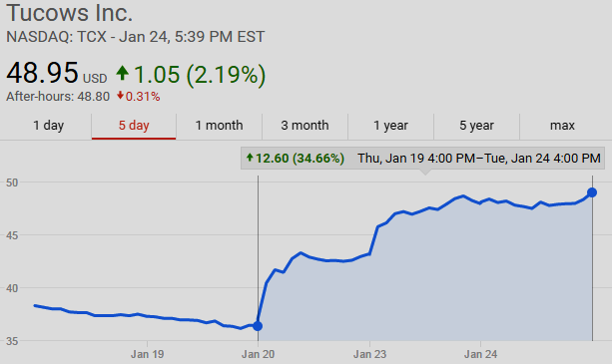Click the Jan 24 axis label
The image size is (612, 364).
[480, 354]
